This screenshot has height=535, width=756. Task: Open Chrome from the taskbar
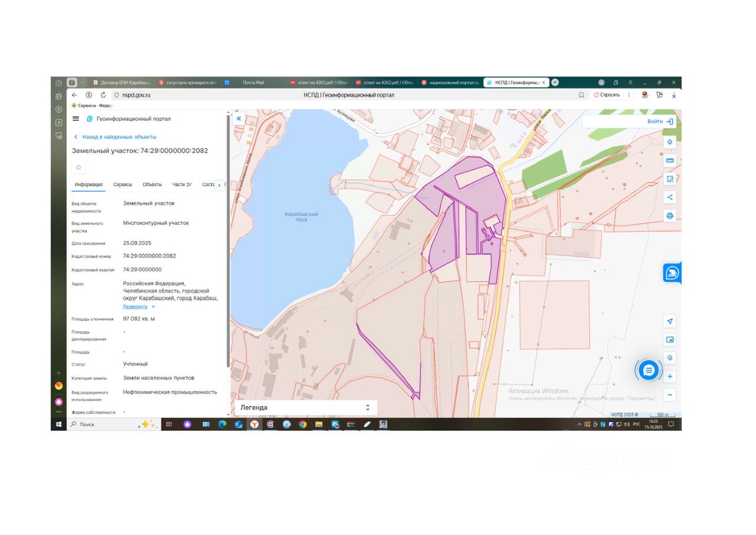pos(302,424)
